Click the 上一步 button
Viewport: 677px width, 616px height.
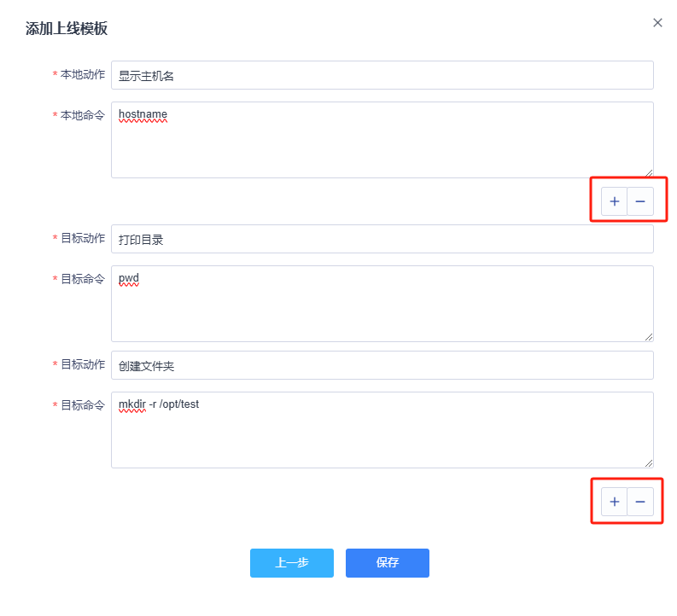point(292,563)
